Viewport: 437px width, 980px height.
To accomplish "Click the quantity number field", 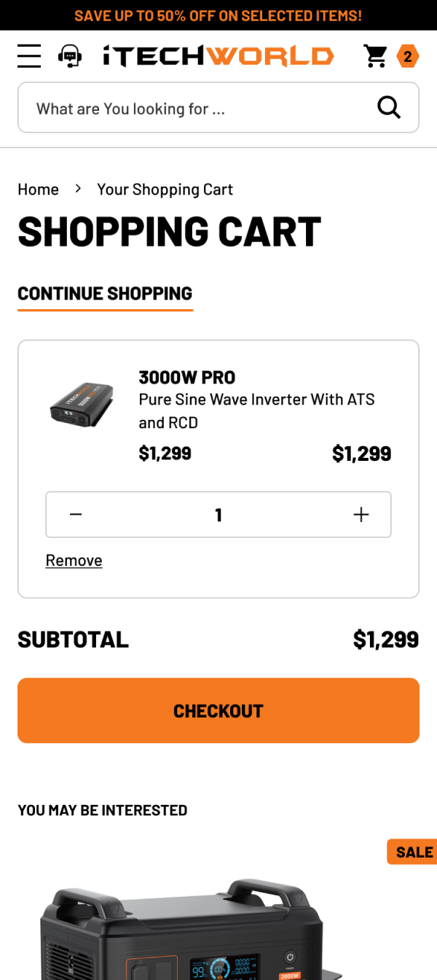I will pos(219,515).
